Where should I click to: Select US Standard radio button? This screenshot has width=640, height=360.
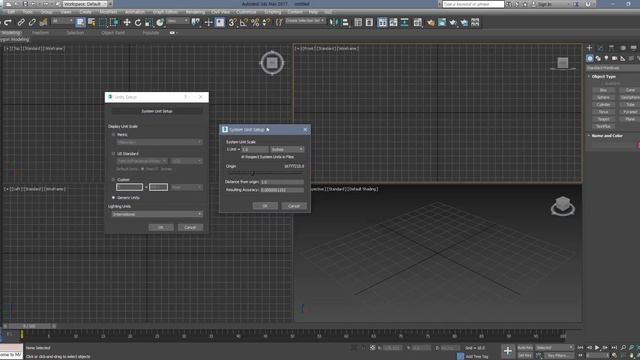113,153
